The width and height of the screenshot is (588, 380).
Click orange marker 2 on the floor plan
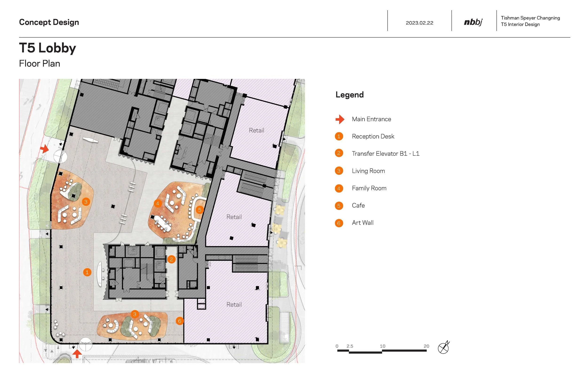[x=171, y=259]
